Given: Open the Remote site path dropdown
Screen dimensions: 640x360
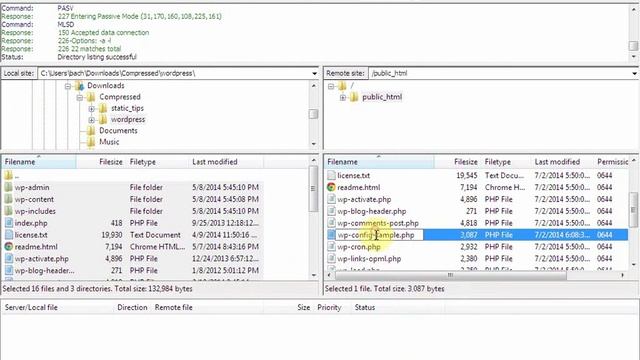Looking at the screenshot, I should (634, 73).
